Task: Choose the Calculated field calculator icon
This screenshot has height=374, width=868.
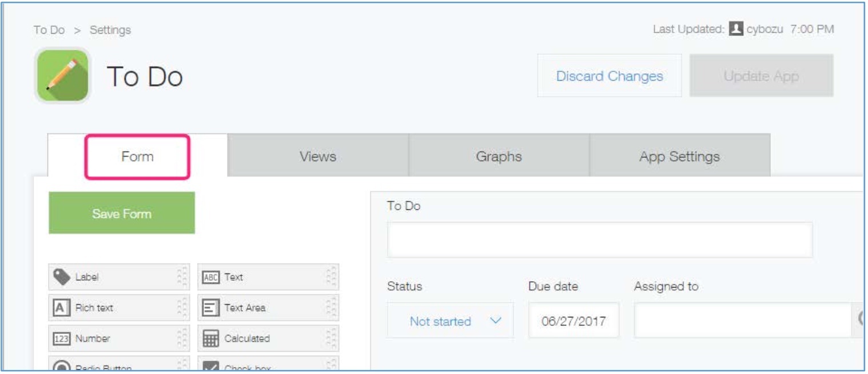Action: click(210, 339)
